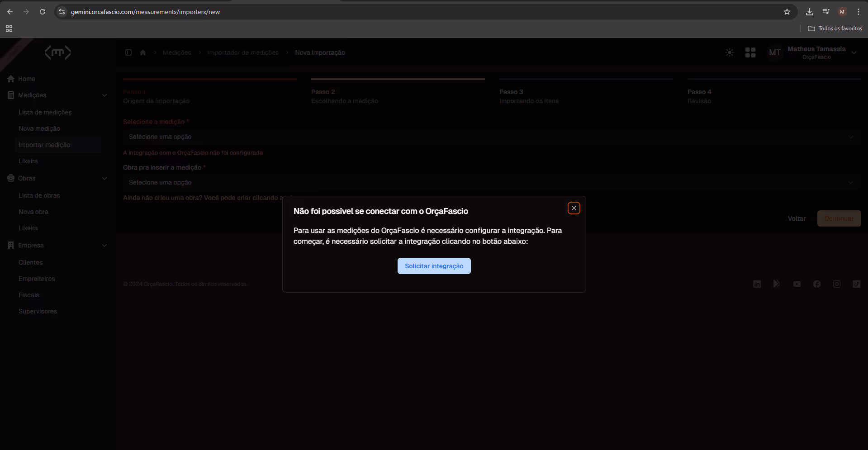This screenshot has height=450, width=868.
Task: Collapse the Medições section chevron
Action: 104,95
